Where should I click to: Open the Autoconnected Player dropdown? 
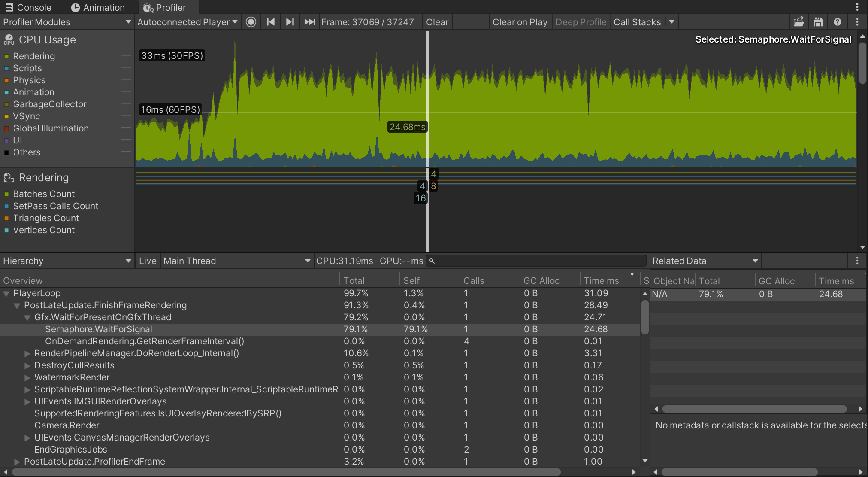(x=188, y=22)
